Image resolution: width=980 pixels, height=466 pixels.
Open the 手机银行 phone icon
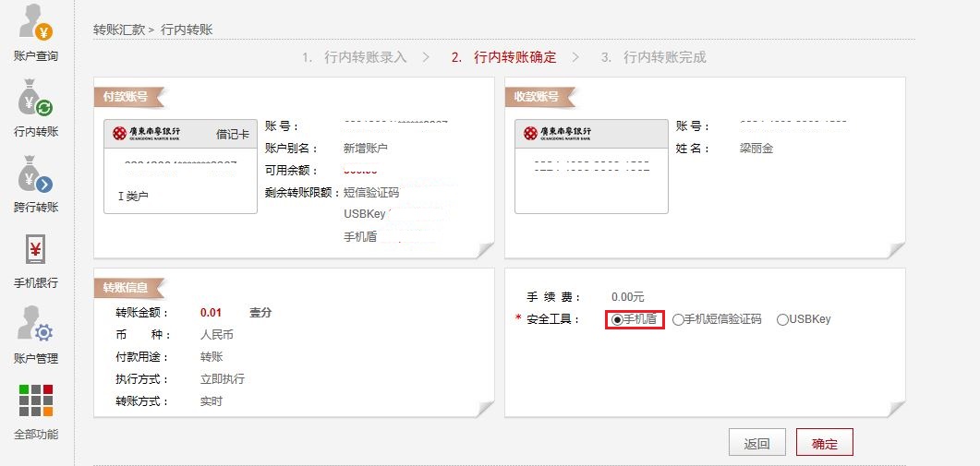tap(36, 250)
